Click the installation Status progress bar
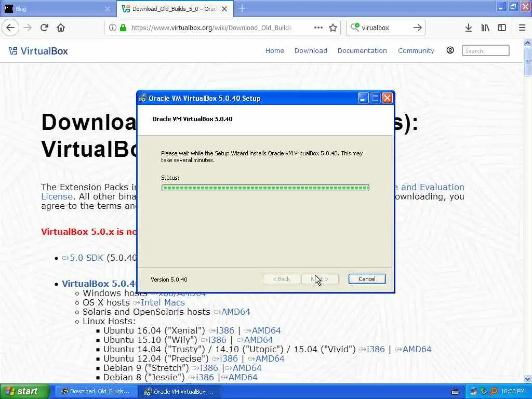Image resolution: width=532 pixels, height=399 pixels. coord(265,188)
